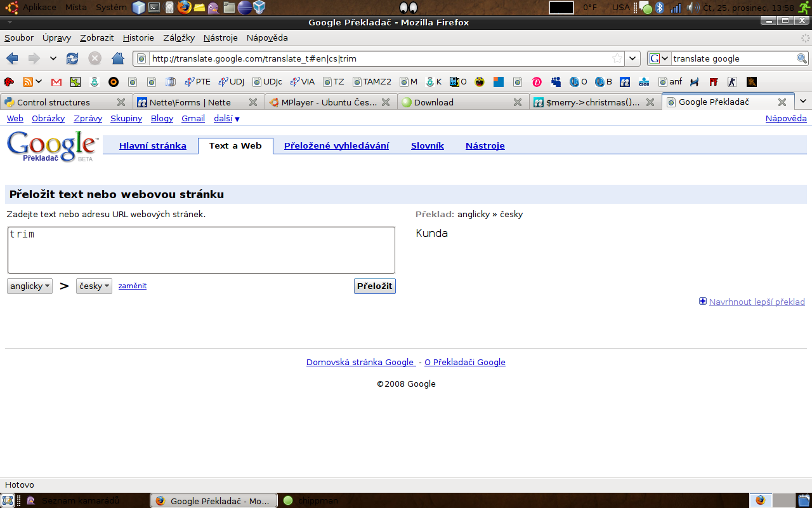Reload the page with the refresh icon
Screen dimensions: 812x508
coord(72,58)
